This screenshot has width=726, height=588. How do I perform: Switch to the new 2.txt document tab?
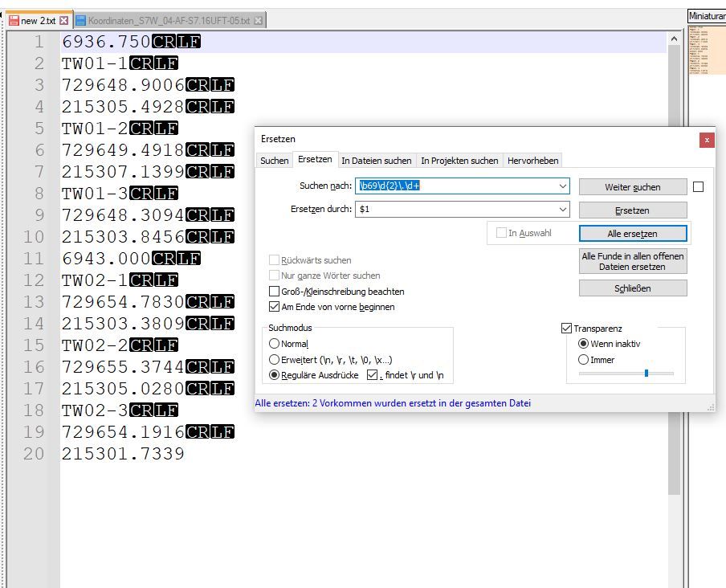(x=39, y=21)
